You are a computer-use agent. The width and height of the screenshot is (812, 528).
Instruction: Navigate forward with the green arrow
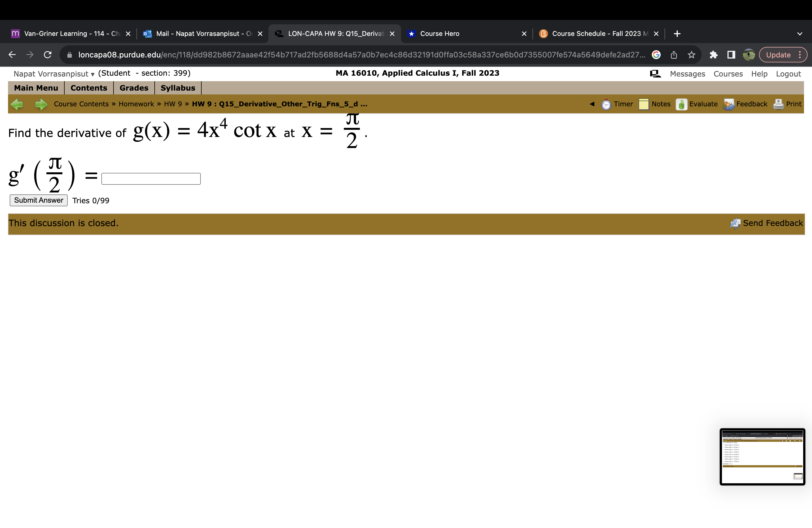pyautogui.click(x=41, y=104)
